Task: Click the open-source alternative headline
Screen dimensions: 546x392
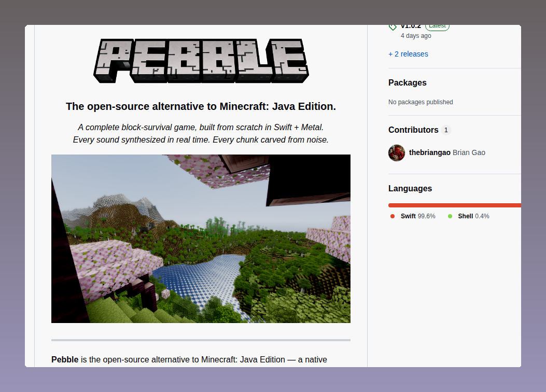Action: point(201,106)
